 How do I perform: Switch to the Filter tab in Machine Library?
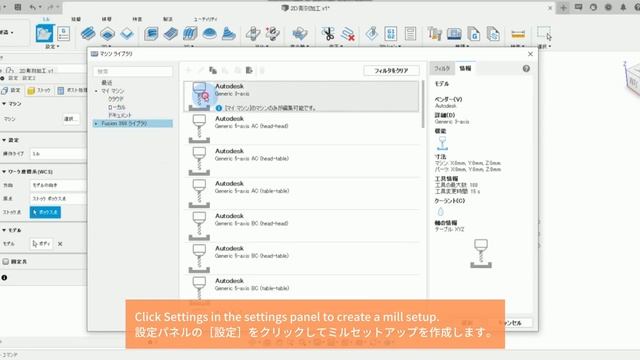pyautogui.click(x=442, y=69)
